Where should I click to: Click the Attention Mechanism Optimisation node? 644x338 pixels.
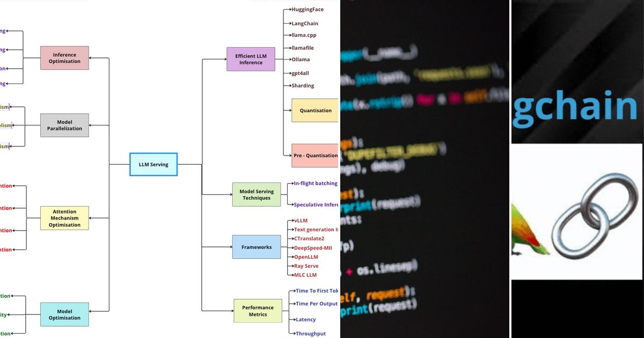coord(64,218)
